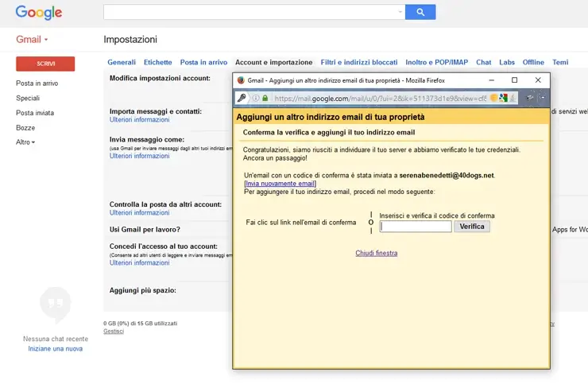Open Posta in arrivo folder
Viewport: 588px width, 388px height.
click(37, 83)
